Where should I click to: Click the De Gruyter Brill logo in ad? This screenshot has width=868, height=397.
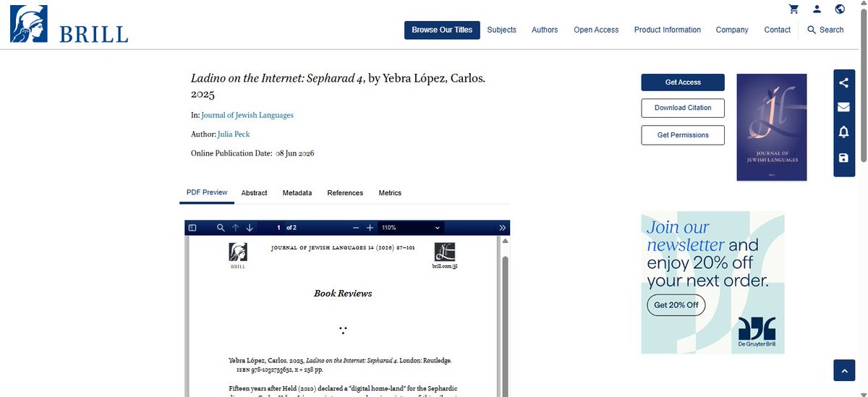tap(757, 330)
